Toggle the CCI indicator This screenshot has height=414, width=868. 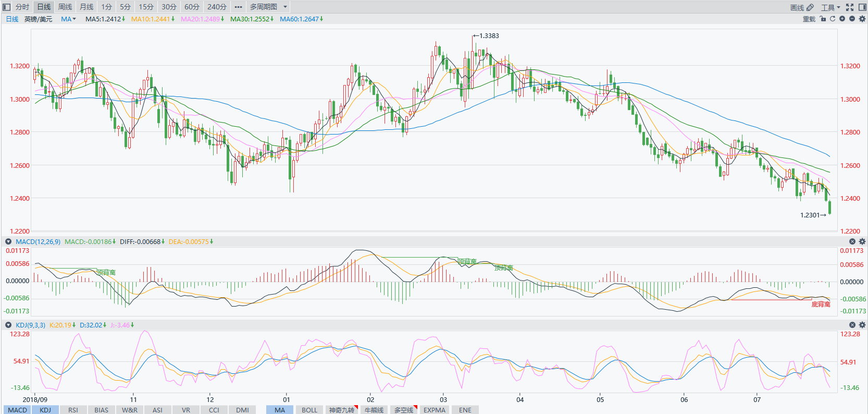pos(214,410)
